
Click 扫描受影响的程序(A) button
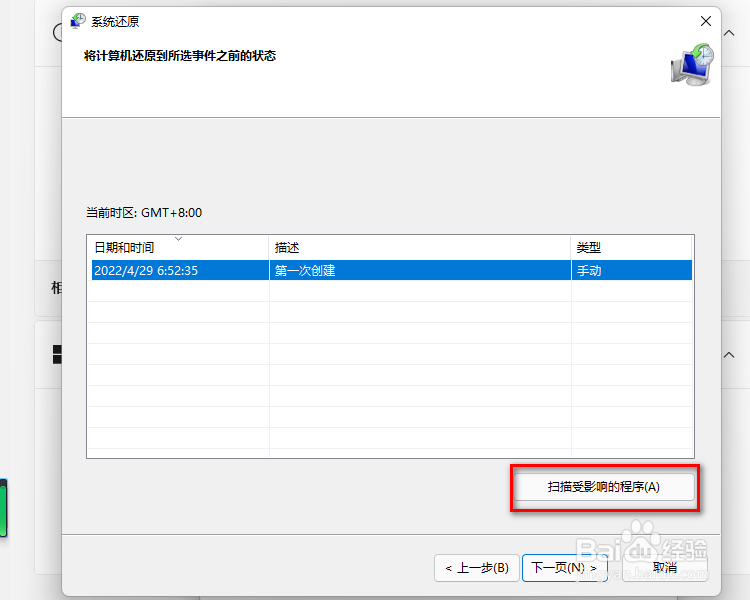604,487
